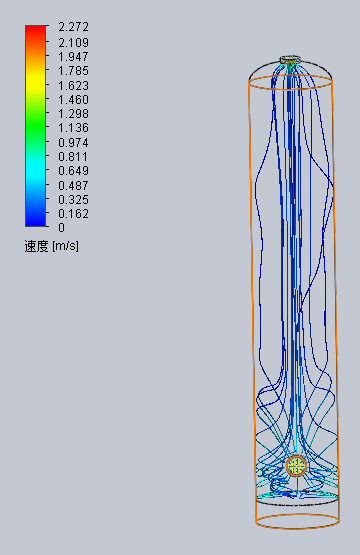Viewport: 360px width, 555px height.
Task: Pick the dark blue bottom of color bar
Action: pyautogui.click(x=35, y=219)
